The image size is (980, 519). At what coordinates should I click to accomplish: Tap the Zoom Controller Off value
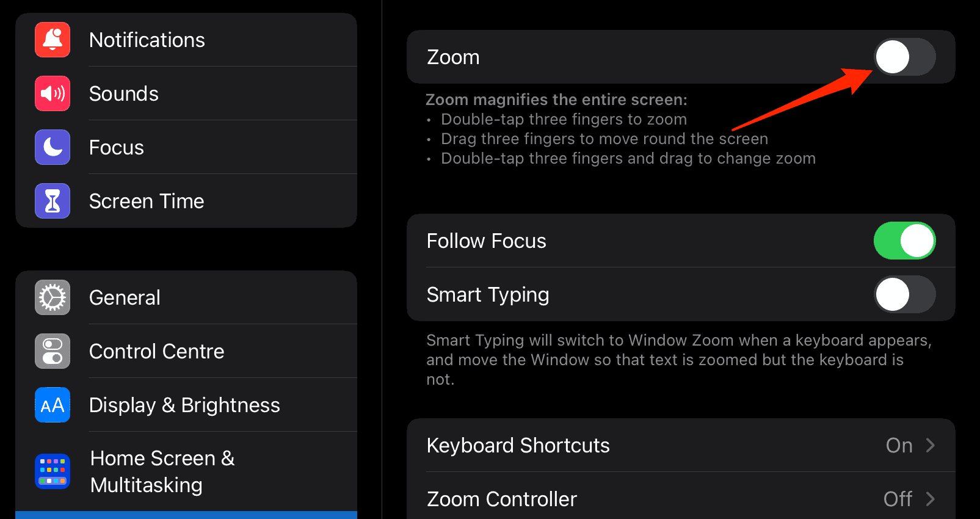(x=898, y=499)
